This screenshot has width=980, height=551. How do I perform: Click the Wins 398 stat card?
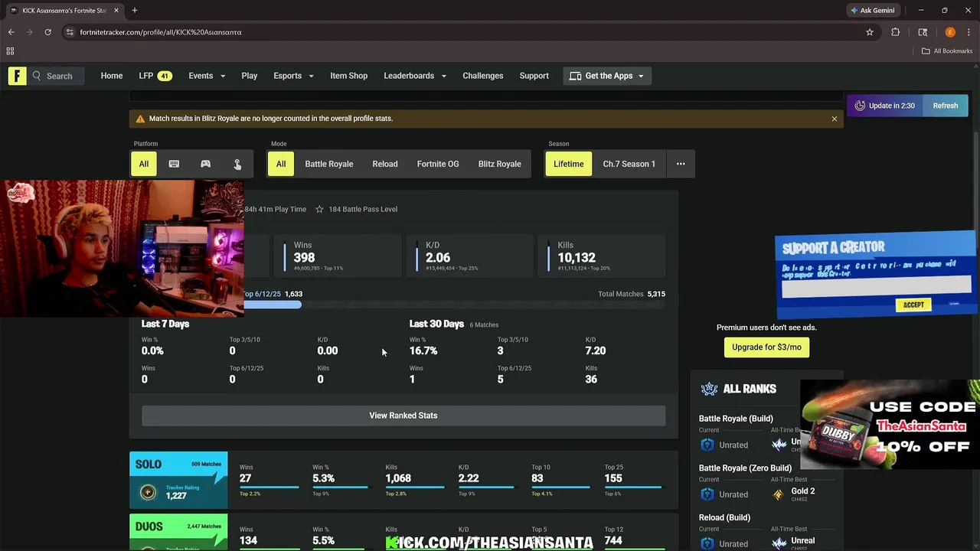[x=337, y=256]
